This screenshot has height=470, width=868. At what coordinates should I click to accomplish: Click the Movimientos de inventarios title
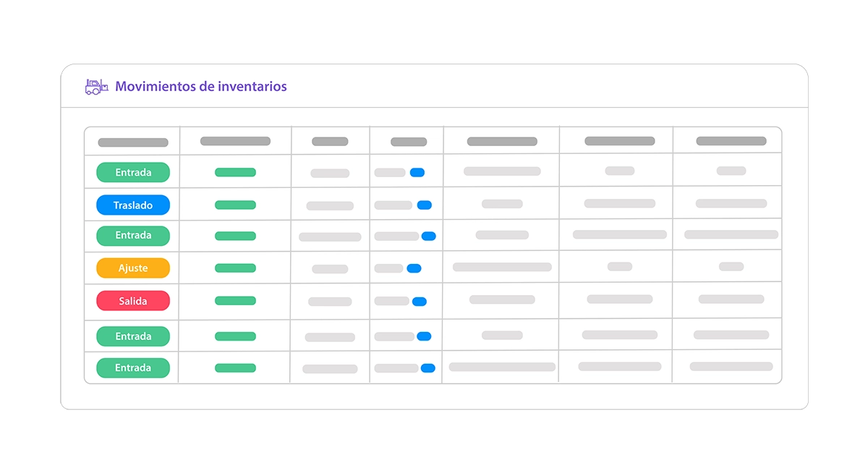click(201, 87)
